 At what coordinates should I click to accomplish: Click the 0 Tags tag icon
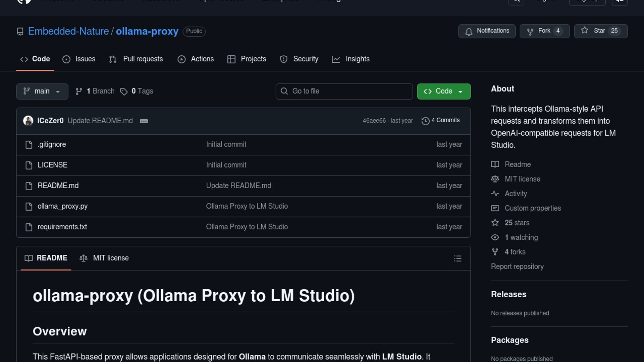point(124,92)
